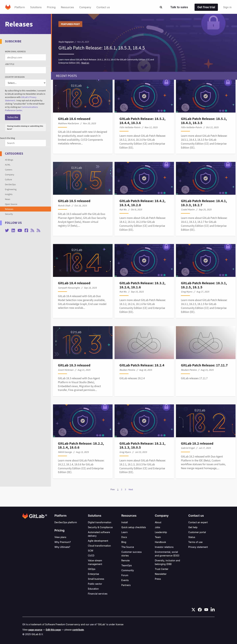
Task: Open Patch Release 18.4.1 post title
Action: tap(204, 203)
